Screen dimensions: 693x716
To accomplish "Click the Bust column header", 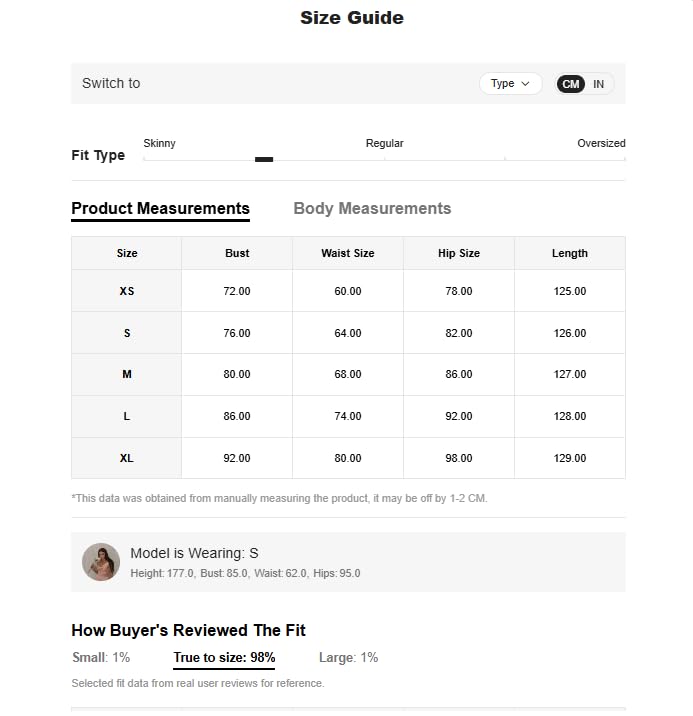I will [237, 253].
